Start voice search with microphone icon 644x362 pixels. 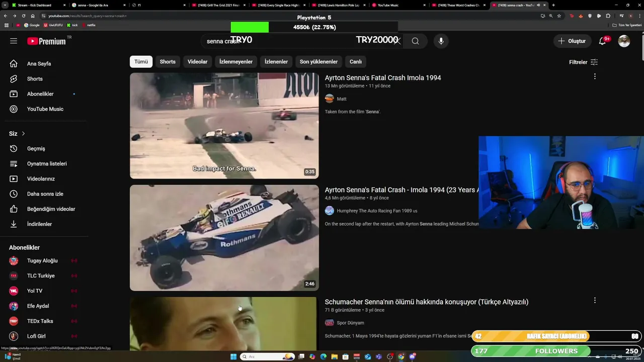[441, 41]
